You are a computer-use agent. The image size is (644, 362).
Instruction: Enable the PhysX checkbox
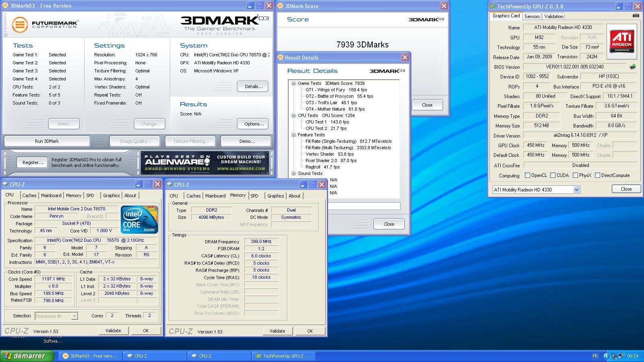[575, 175]
